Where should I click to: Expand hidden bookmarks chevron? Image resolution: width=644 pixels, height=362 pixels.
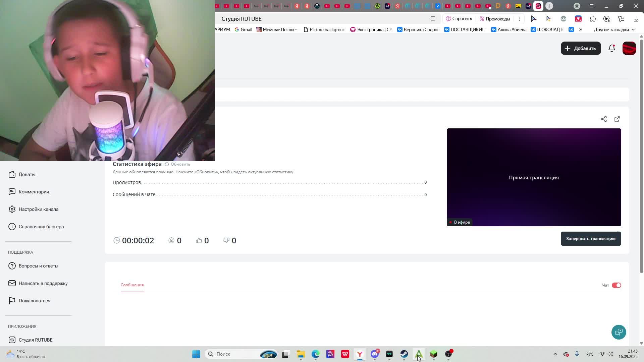tap(581, 29)
